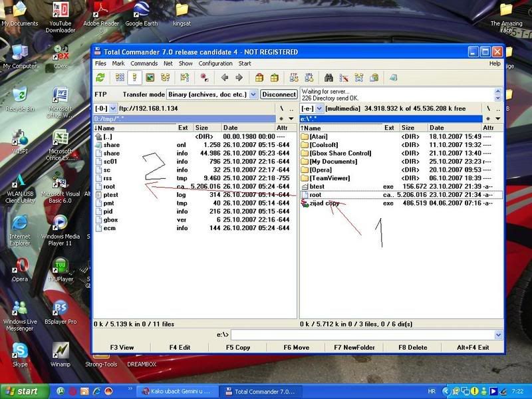Select the Skype desktop icon
The image size is (532, 399).
point(20,355)
